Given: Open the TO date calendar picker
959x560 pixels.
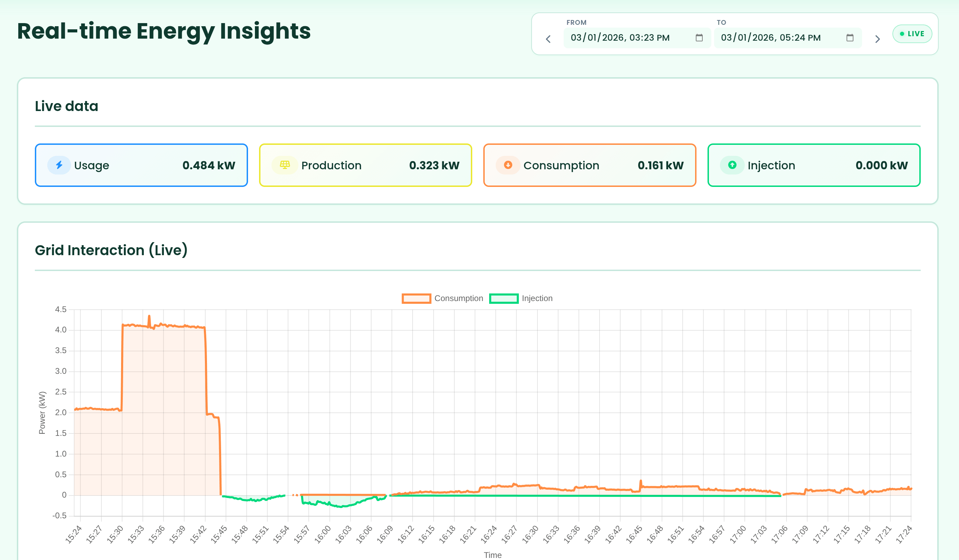Looking at the screenshot, I should pos(850,38).
